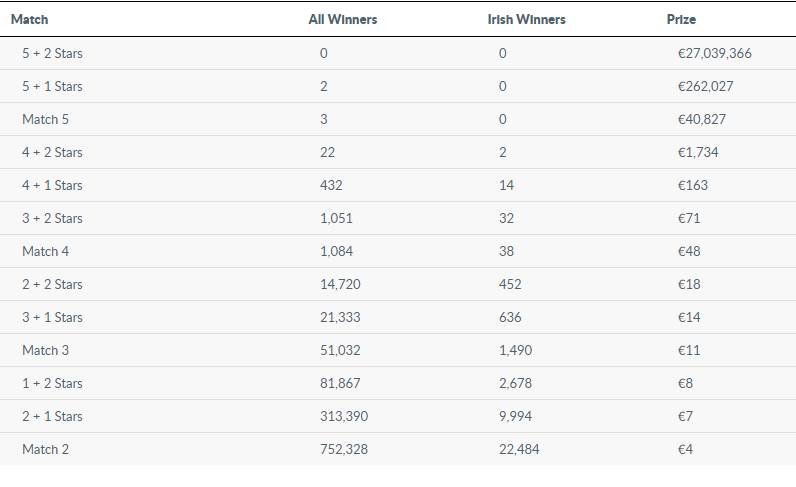Viewport: 796px width, 487px height.
Task: Select the 4 + 2 Stars row label
Action: coord(52,152)
